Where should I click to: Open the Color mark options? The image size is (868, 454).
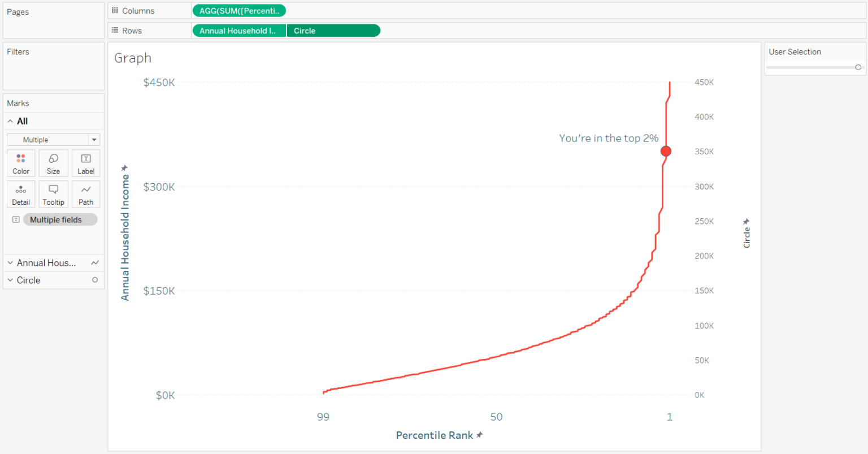tap(20, 163)
